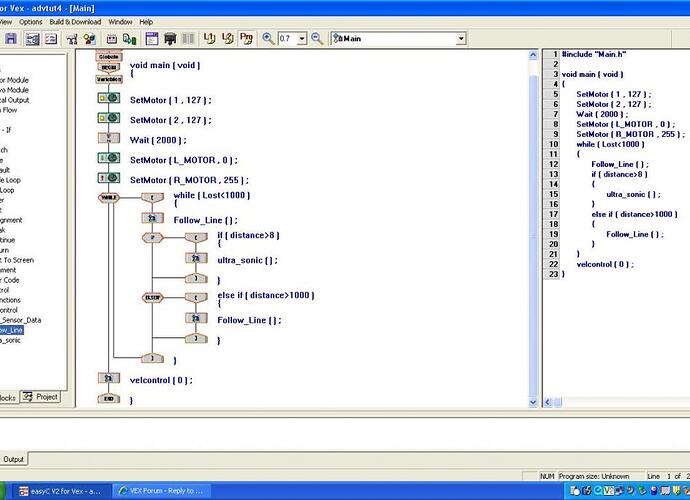Click the window layout icon in toolbar
The image size is (690, 500).
[x=152, y=39]
